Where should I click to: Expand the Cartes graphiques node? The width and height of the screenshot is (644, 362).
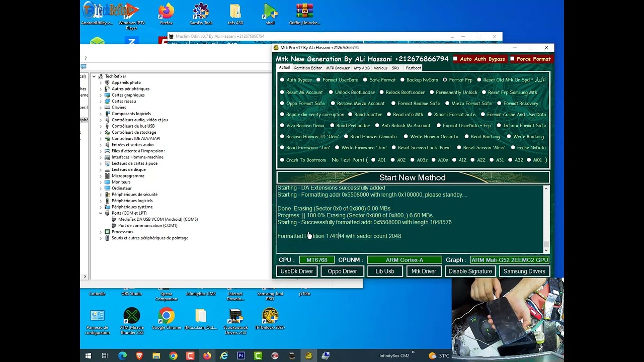point(101,95)
